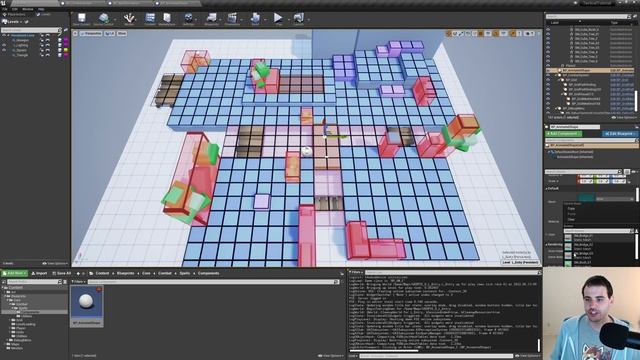Viewport: 640px width, 360px height.
Task: Click Add New in Content Browser
Action: point(15,273)
